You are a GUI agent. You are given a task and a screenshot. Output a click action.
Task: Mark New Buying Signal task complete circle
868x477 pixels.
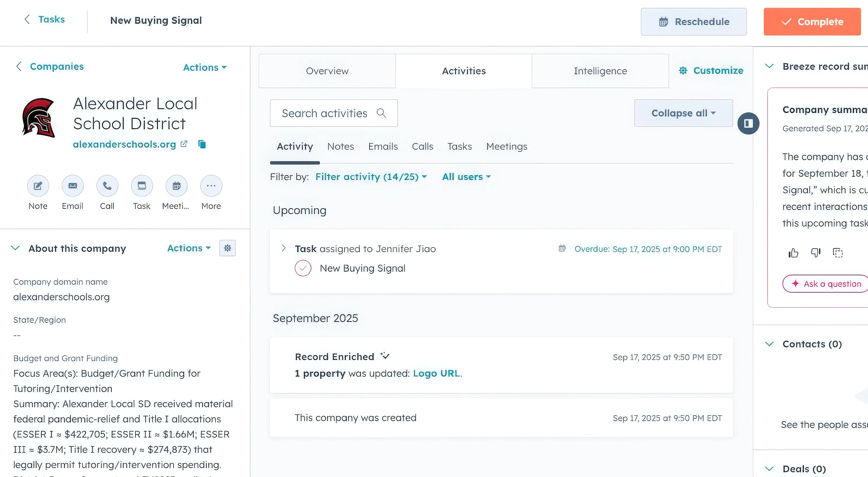(x=303, y=268)
